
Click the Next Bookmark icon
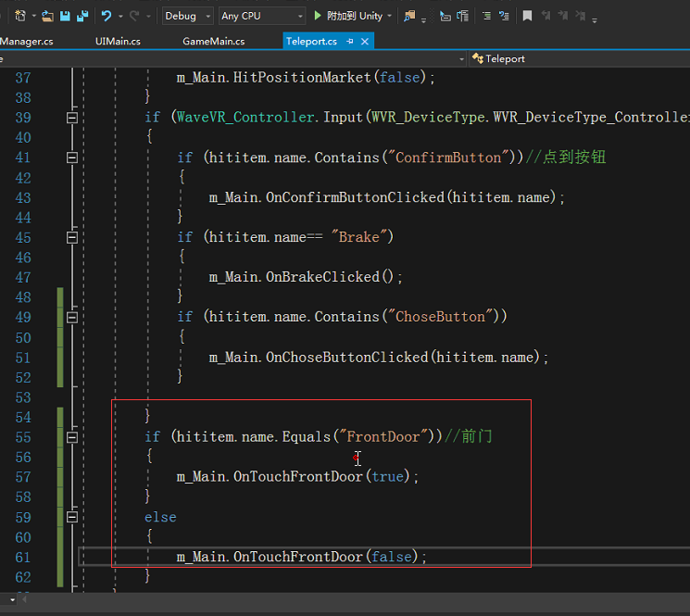563,17
